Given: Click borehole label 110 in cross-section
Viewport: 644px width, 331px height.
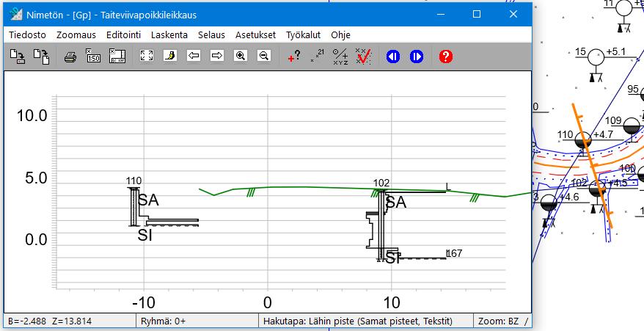Looking at the screenshot, I should click(134, 181).
